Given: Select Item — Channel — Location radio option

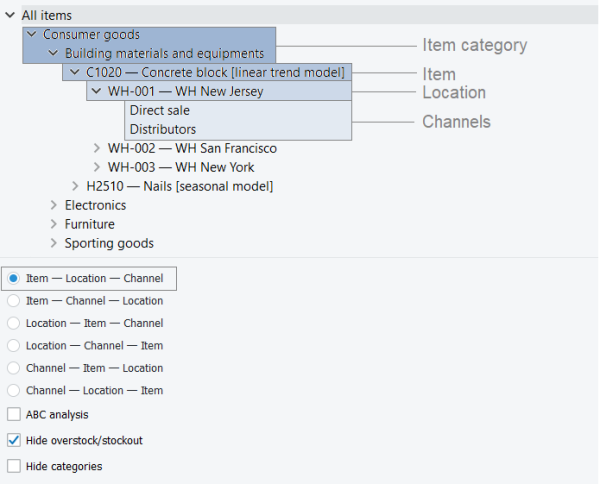Looking at the screenshot, I should click(x=13, y=301).
